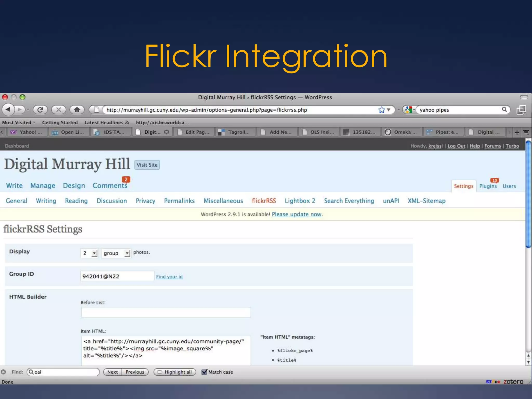Open the back/forward history dropdown arrow
532x399 pixels.
[28, 110]
